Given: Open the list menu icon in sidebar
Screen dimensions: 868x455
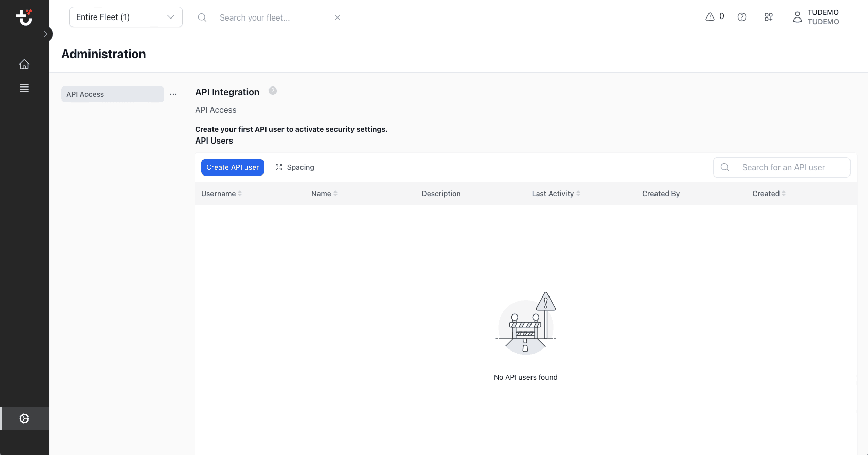Looking at the screenshot, I should [x=24, y=88].
